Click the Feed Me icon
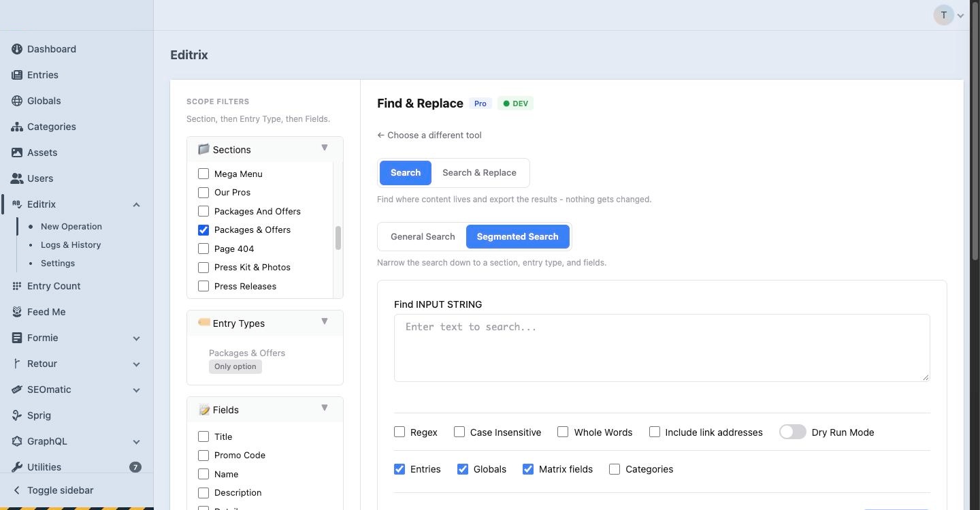 tap(17, 312)
